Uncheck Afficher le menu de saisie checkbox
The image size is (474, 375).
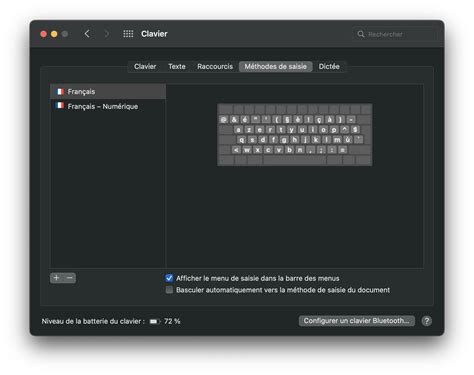169,278
